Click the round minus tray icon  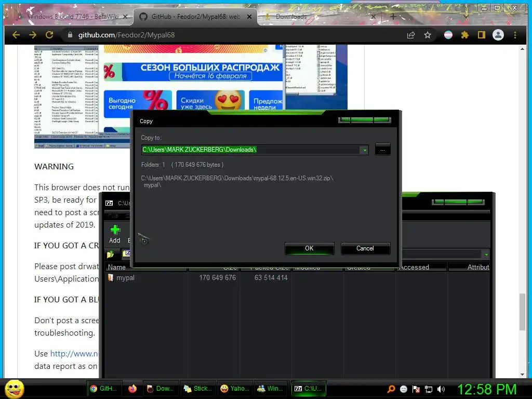point(403,389)
